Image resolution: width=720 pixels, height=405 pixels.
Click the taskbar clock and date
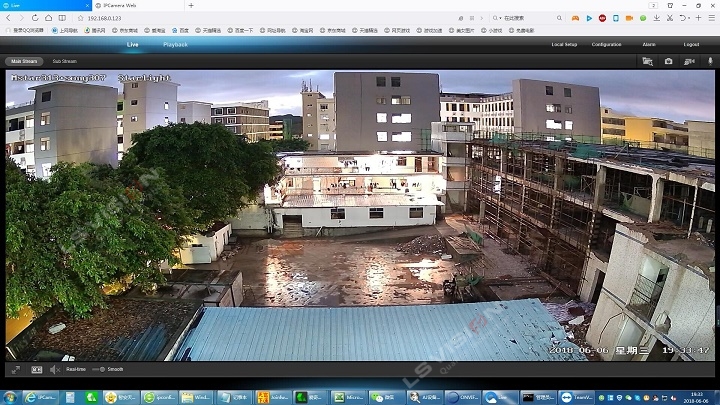pyautogui.click(x=697, y=397)
